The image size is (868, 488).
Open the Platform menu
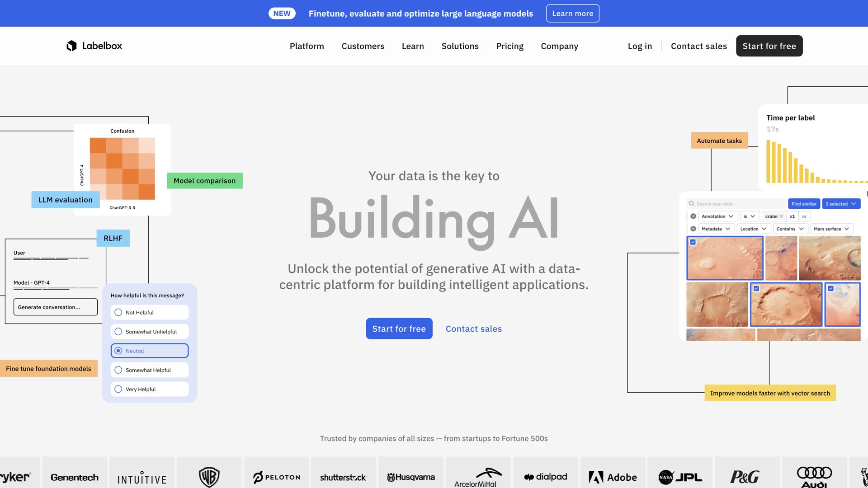coord(307,46)
